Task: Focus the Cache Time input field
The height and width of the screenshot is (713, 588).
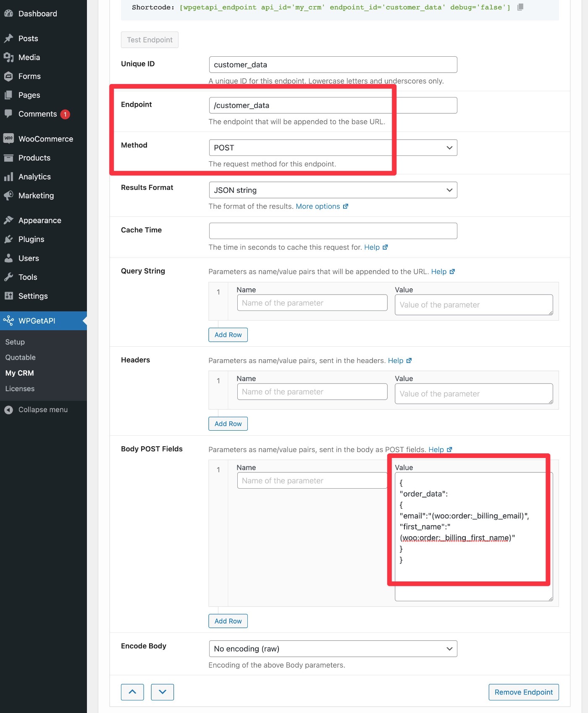Action: 333,231
